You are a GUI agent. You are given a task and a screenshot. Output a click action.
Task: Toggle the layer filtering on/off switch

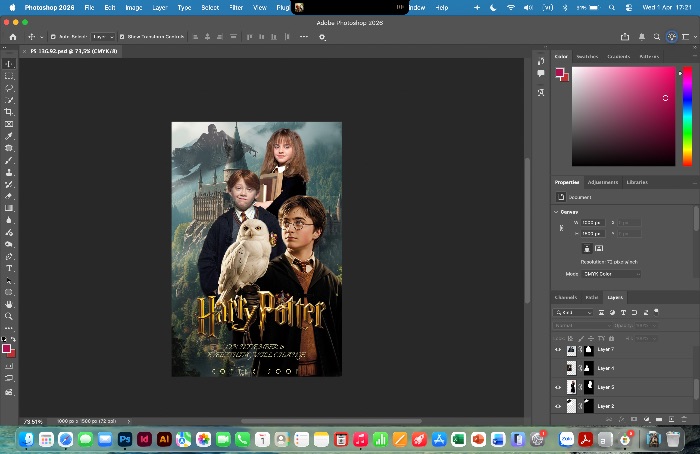656,312
